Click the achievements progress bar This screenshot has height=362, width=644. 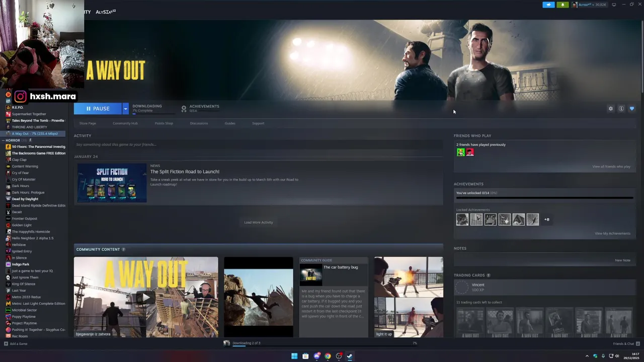pos(544,198)
